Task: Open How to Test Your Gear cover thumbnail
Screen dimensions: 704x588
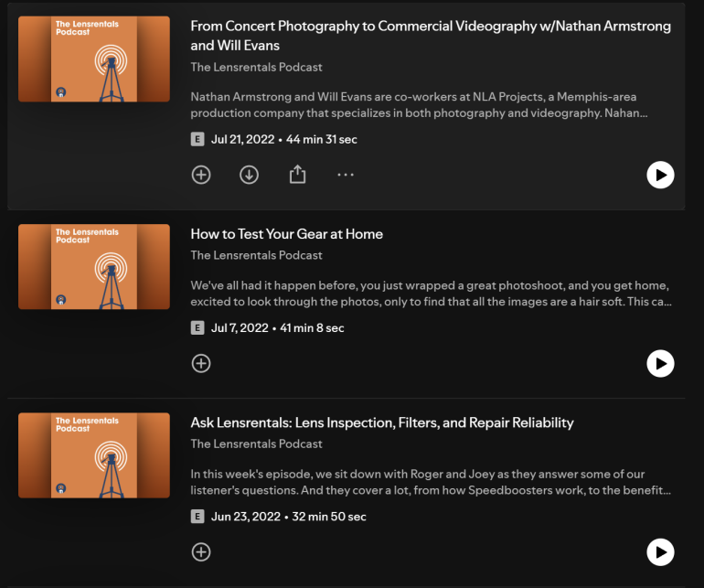Action: coord(94,267)
